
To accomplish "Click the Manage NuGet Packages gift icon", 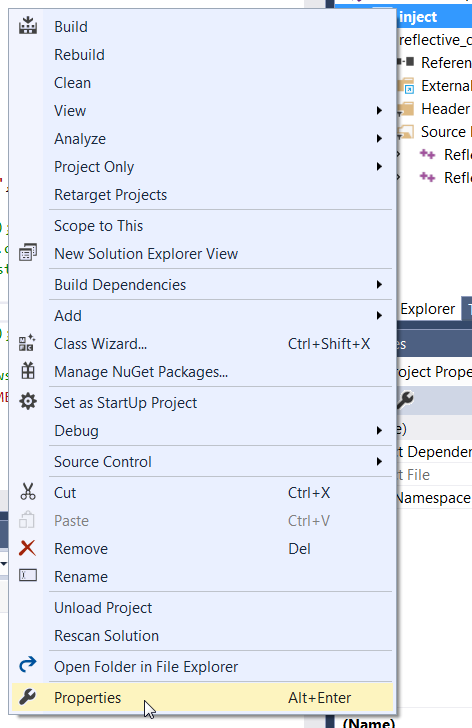I will 28,371.
